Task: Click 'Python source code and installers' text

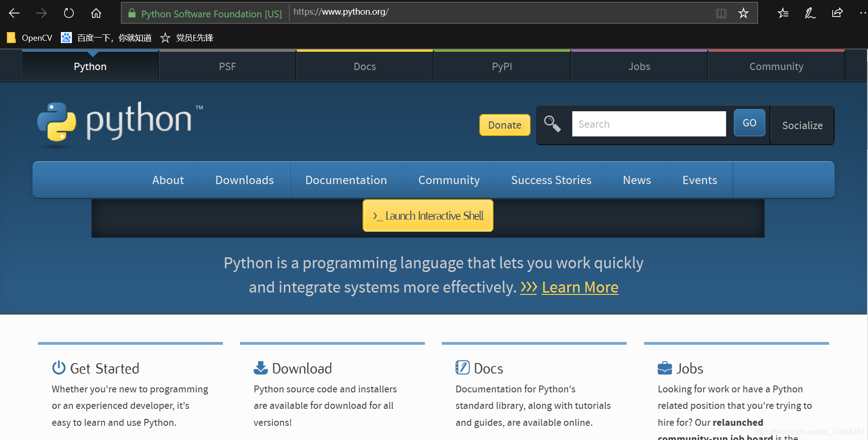Action: pyautogui.click(x=325, y=389)
